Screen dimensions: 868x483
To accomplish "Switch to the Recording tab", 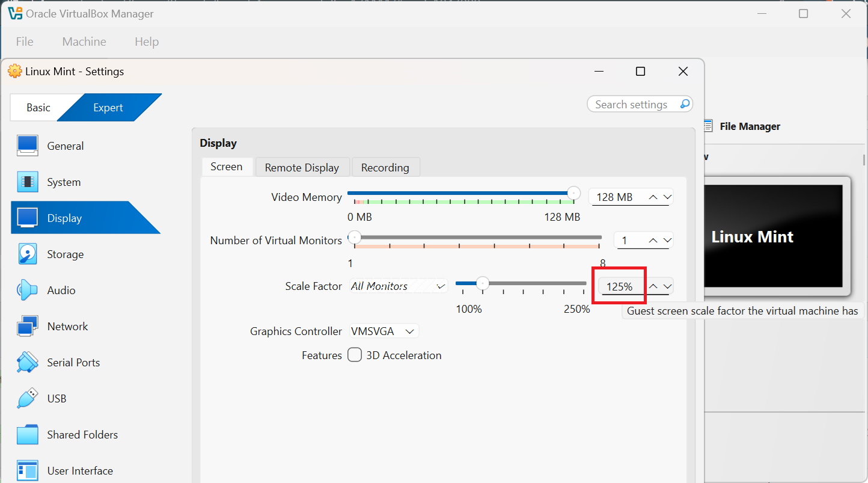I will (x=385, y=168).
